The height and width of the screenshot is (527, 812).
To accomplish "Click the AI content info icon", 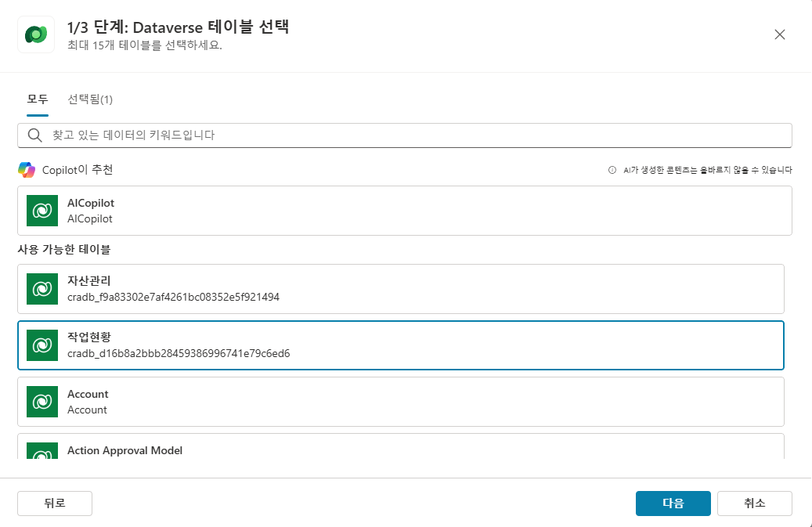I will 612,170.
